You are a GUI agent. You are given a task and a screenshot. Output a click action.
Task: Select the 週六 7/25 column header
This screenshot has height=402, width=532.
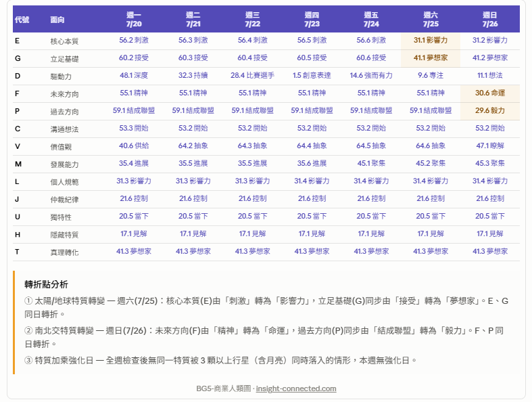tap(431, 20)
